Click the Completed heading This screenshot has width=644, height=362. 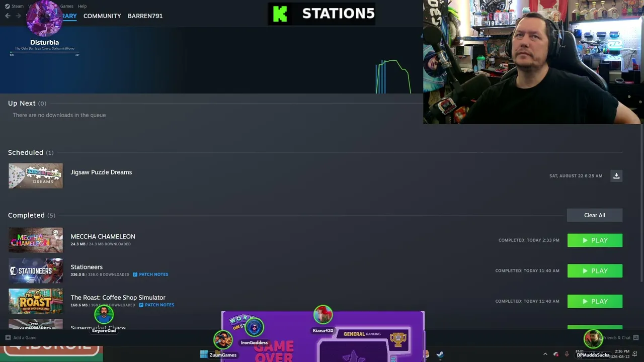click(x=26, y=215)
